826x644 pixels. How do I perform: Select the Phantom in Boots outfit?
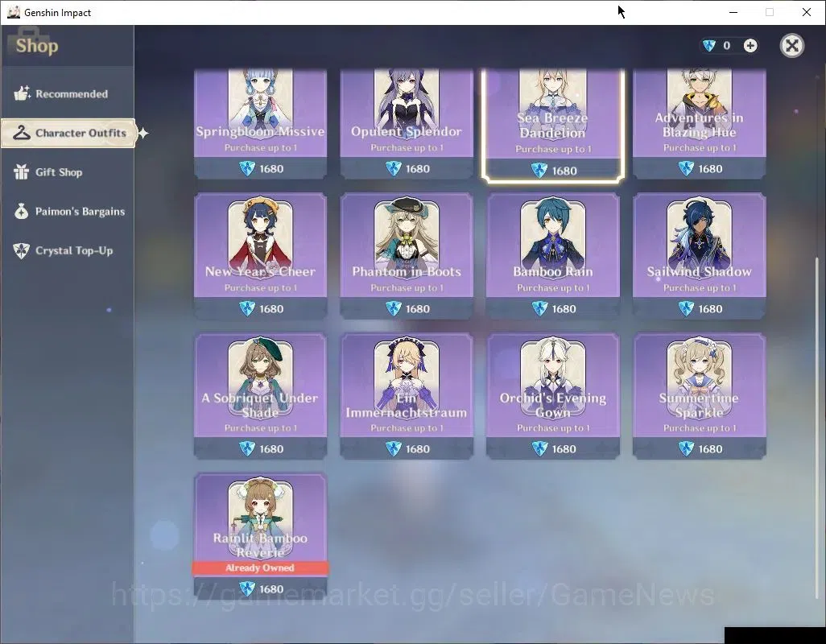pos(406,256)
